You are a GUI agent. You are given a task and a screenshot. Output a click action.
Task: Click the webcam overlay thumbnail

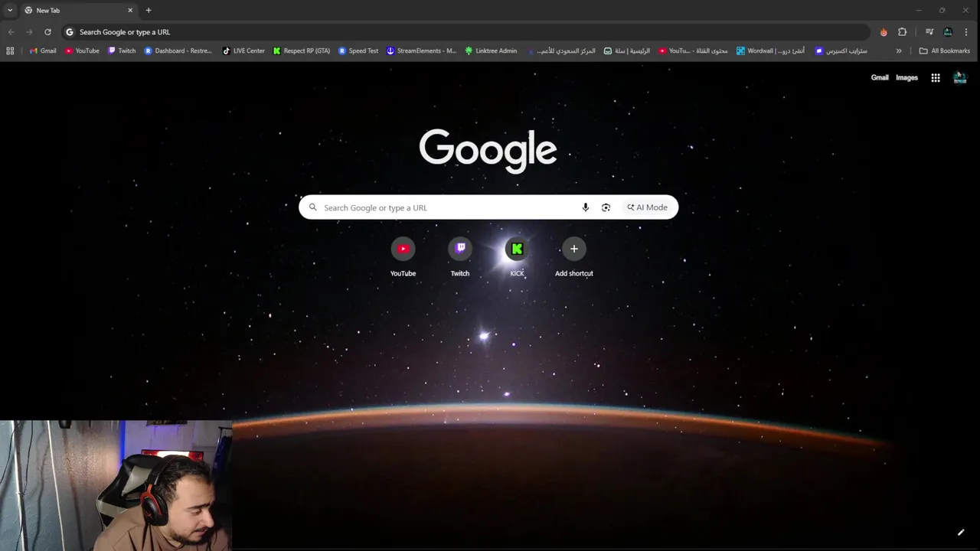[x=116, y=485]
